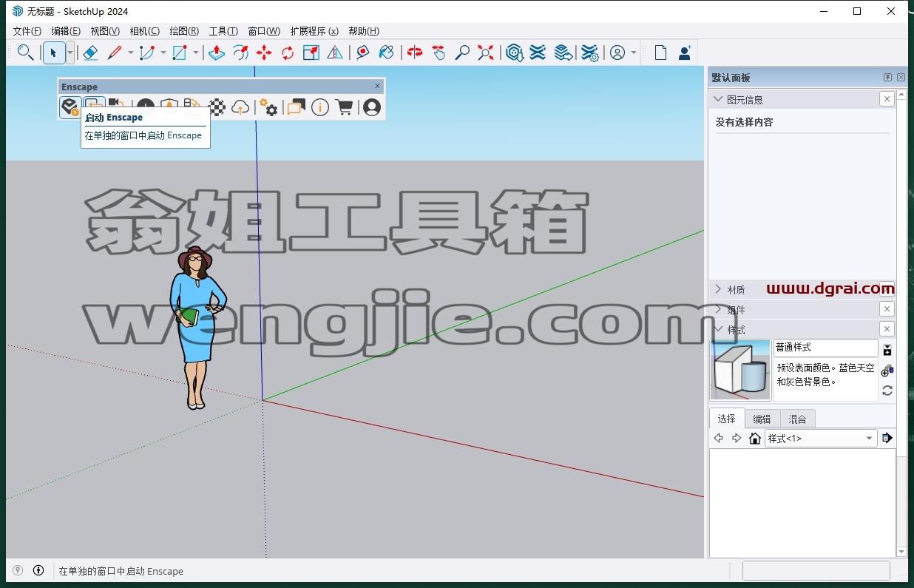This screenshot has width=914, height=588.
Task: Open the Extension Warehouse
Action: tap(538, 53)
